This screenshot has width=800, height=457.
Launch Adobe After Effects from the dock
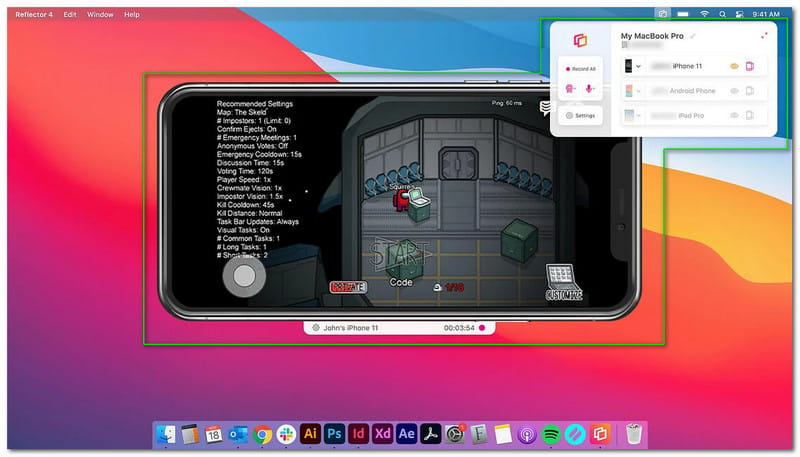coord(407,434)
